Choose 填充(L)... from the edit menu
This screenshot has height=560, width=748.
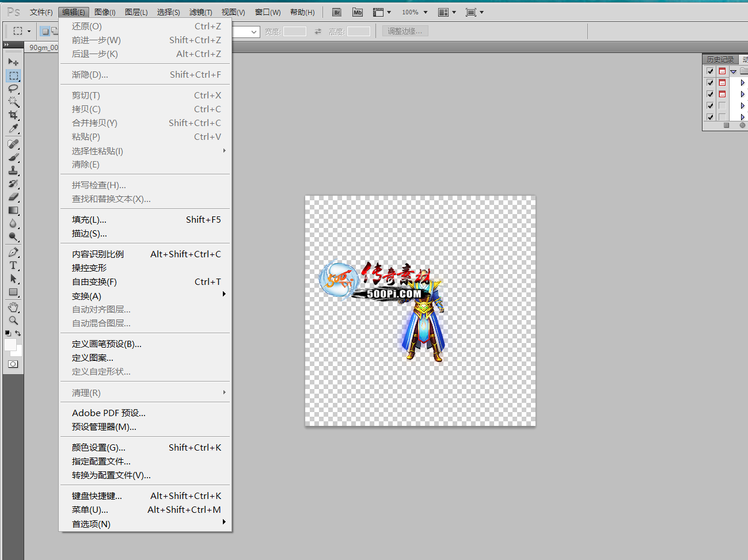pyautogui.click(x=145, y=220)
